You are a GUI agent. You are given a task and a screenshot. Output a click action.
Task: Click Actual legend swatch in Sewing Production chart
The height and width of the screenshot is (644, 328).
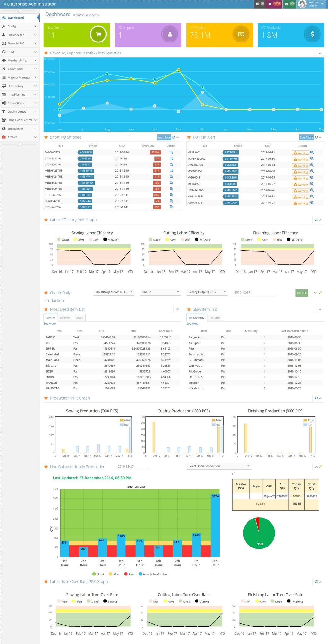tap(121, 420)
